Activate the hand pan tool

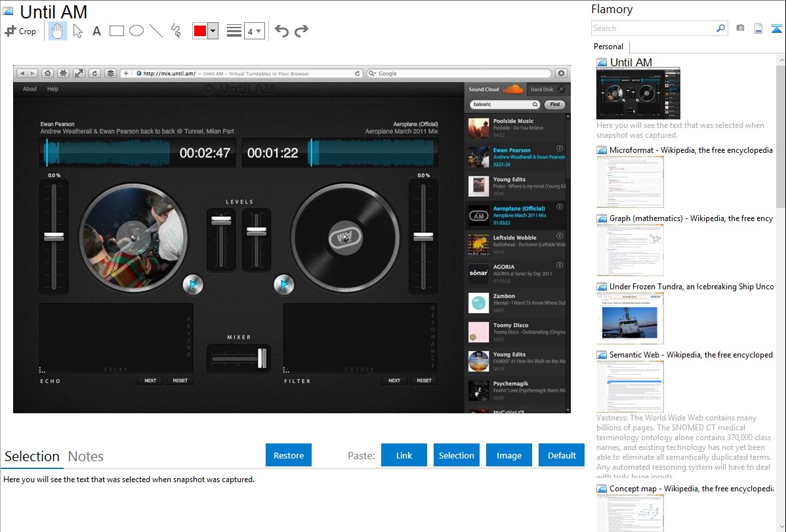(x=58, y=31)
